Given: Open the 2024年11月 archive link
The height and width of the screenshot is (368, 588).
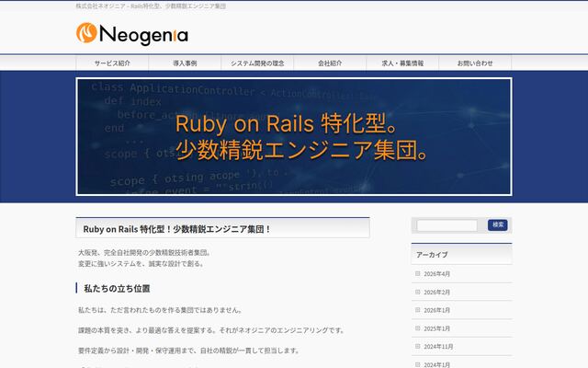Looking at the screenshot, I should tap(438, 347).
